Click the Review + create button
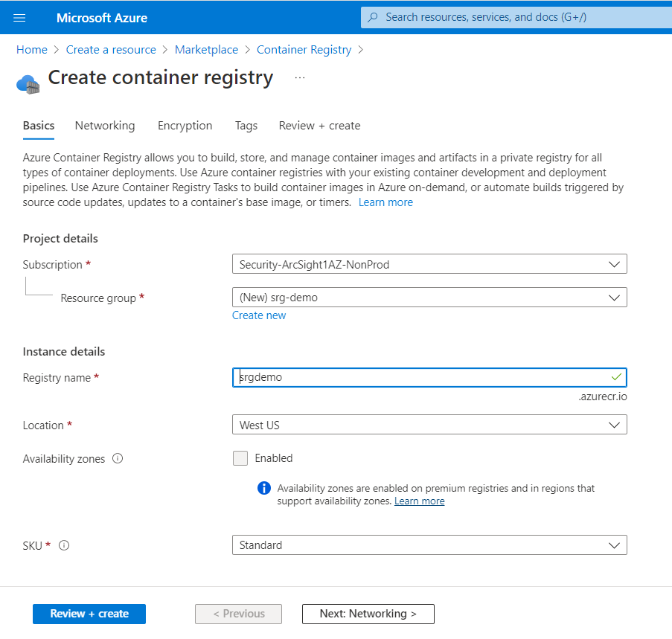The width and height of the screenshot is (672, 639). click(x=89, y=614)
